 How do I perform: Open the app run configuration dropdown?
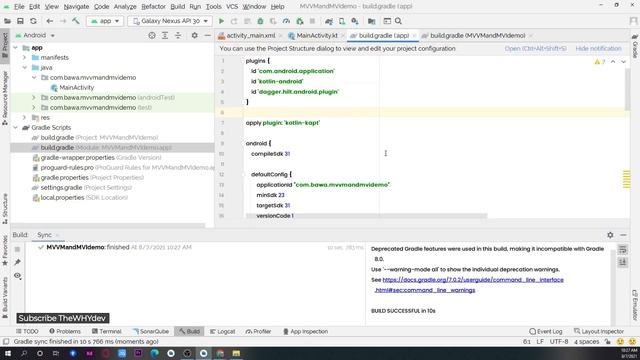point(105,21)
